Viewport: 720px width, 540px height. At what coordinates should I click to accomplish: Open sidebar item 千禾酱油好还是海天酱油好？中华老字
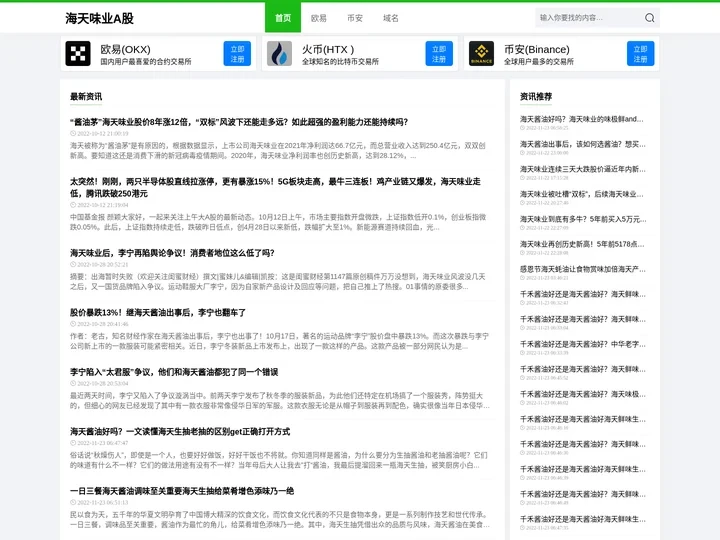583,344
